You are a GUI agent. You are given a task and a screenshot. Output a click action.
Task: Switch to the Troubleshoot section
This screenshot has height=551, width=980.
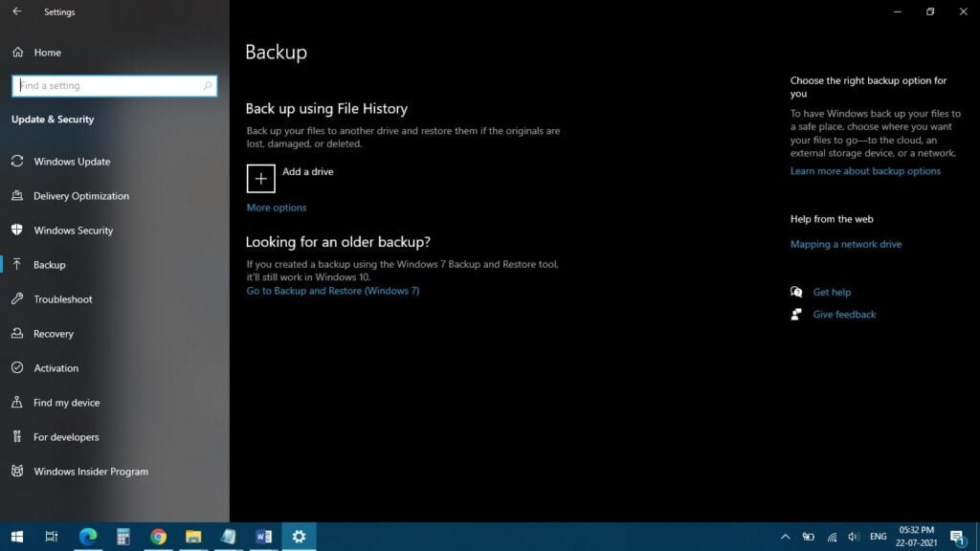pos(63,299)
